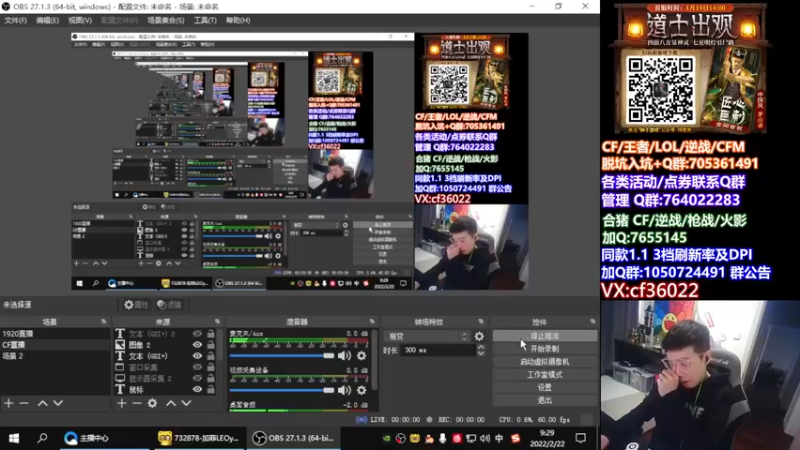This screenshot has height=450, width=800.
Task: Float the 混音器 dock panel
Action: tap(372, 322)
